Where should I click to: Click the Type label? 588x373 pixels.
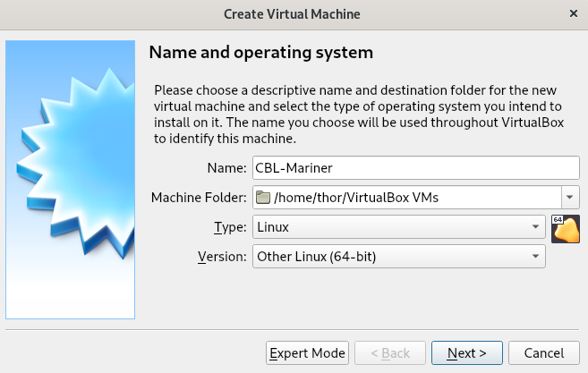coord(230,227)
